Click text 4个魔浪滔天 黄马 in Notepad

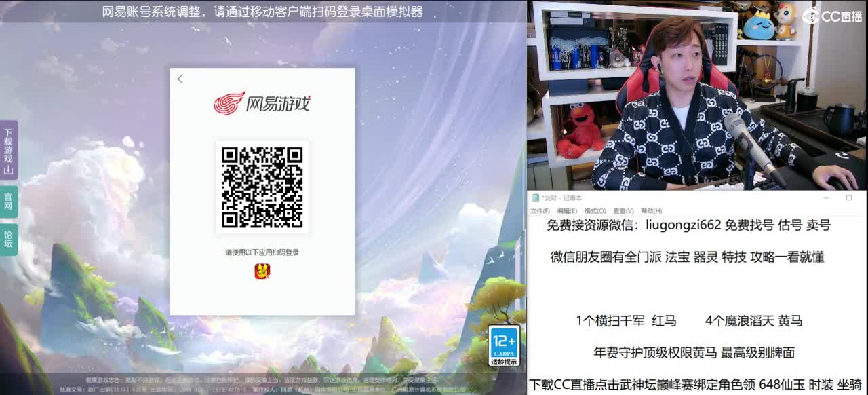[x=753, y=321]
